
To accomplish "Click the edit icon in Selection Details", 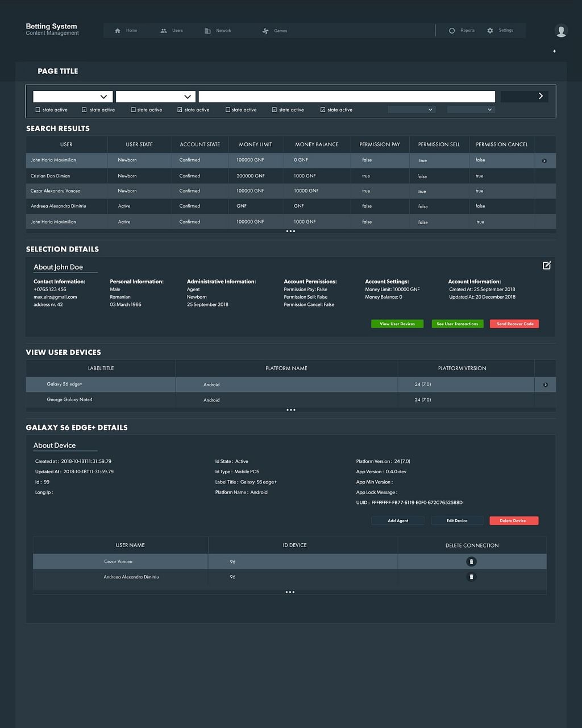I will pos(546,266).
